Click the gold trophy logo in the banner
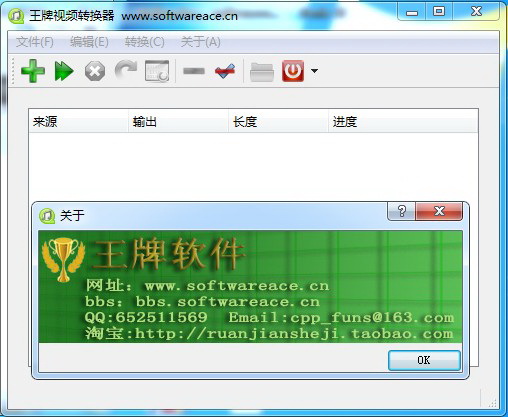Screen dimensions: 508x417 pos(63,259)
